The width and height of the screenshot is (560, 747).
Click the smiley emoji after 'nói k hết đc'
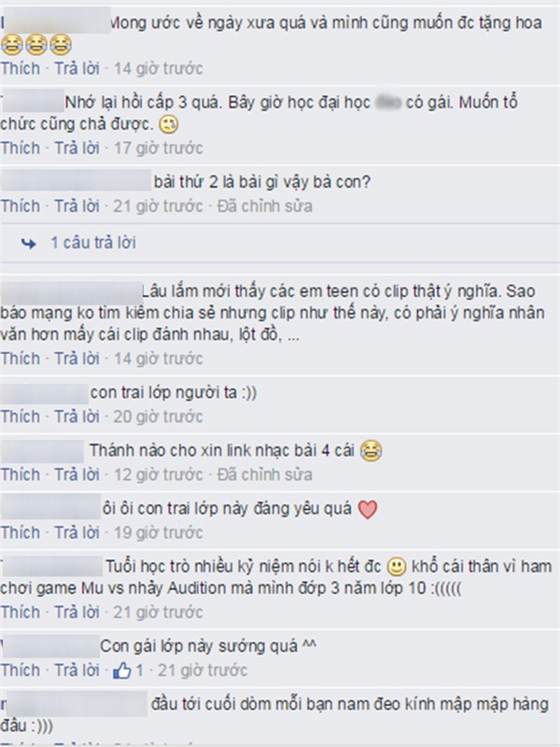[x=396, y=567]
